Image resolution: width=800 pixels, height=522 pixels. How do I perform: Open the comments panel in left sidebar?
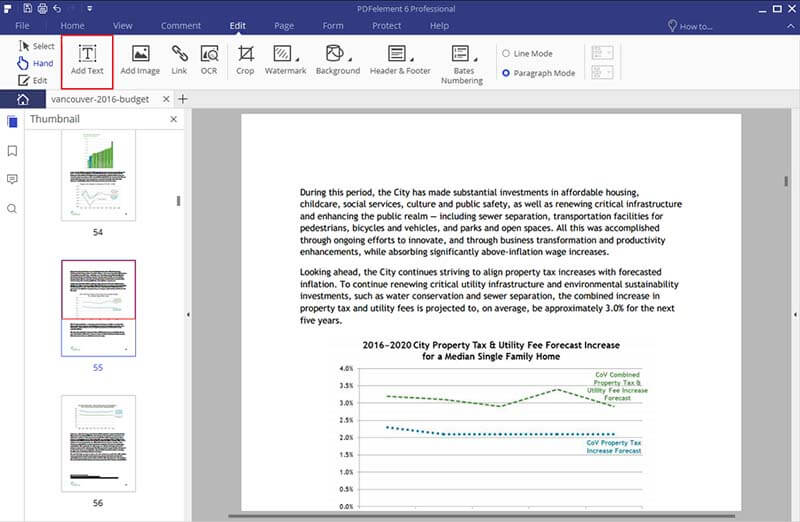[x=12, y=179]
